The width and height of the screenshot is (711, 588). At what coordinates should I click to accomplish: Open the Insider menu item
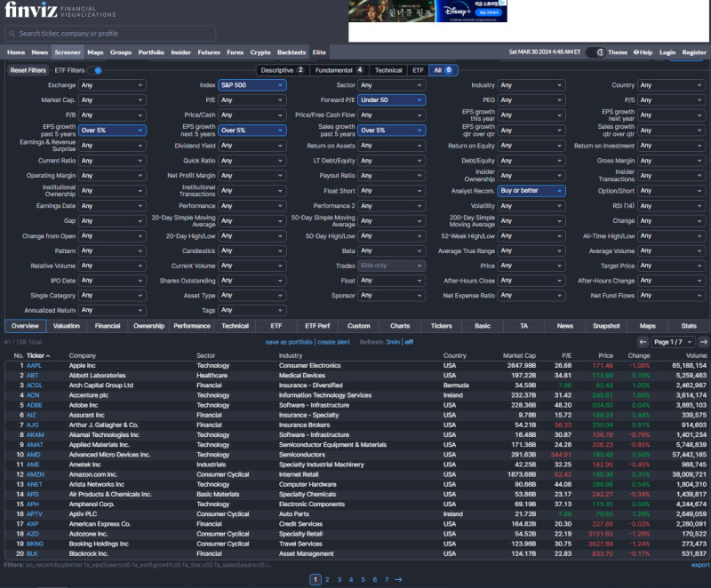pyautogui.click(x=181, y=52)
